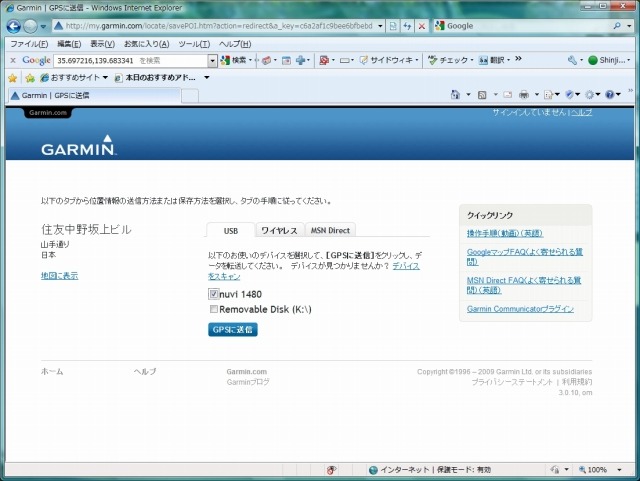This screenshot has height=481, width=640.
Task: Click the Google toolbar share/plus icon
Action: (x=302, y=60)
